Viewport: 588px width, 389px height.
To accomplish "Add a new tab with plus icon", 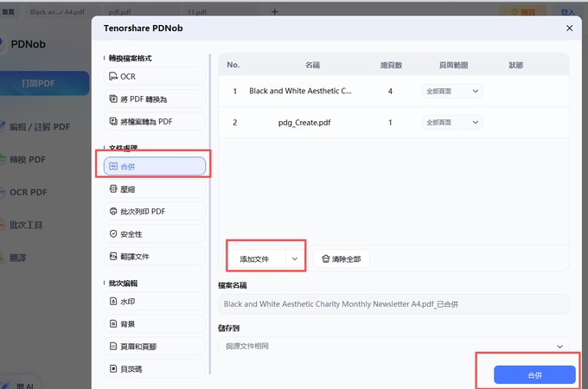I will tap(275, 12).
